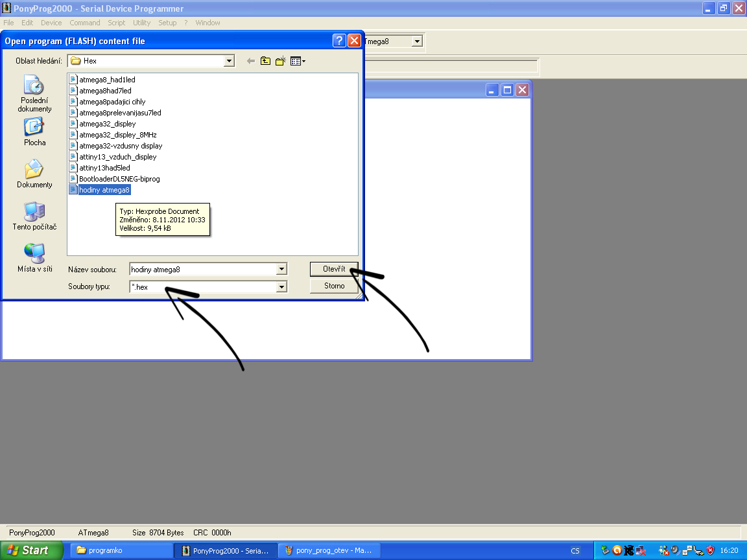This screenshot has height=560, width=747.
Task: Expand the Název souboru dropdown arrow
Action: point(281,270)
